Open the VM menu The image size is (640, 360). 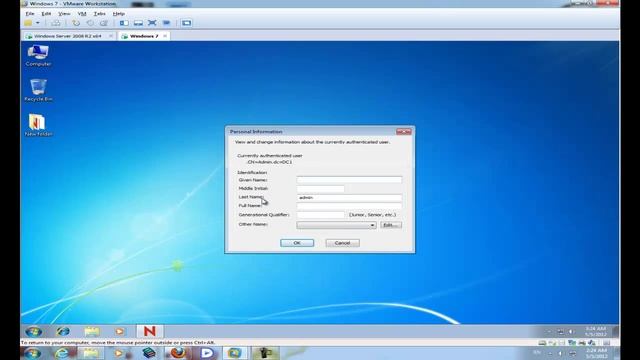point(82,13)
